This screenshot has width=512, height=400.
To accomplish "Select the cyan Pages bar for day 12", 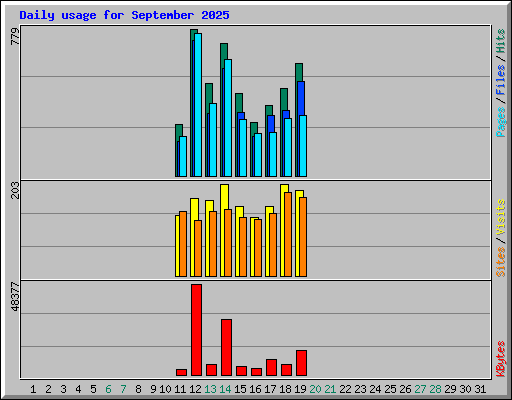I will click(198, 105).
